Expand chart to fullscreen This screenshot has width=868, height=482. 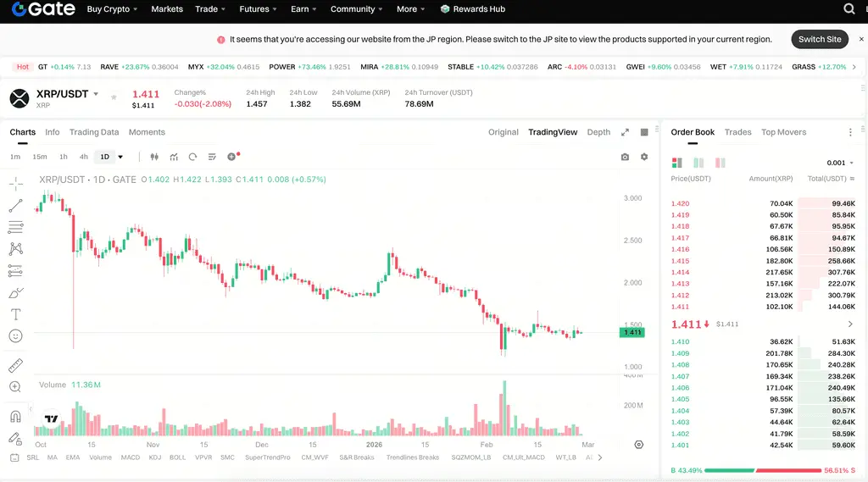[625, 132]
